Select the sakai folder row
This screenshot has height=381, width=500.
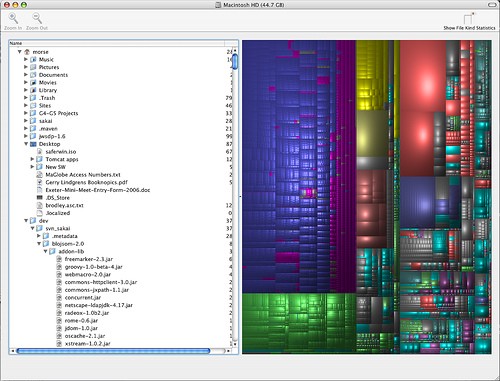pyautogui.click(x=121, y=121)
